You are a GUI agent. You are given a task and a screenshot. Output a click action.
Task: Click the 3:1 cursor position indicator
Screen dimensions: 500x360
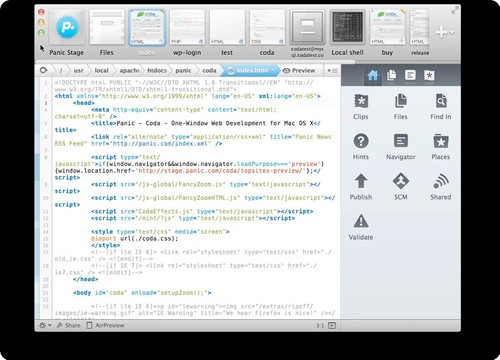point(320,325)
